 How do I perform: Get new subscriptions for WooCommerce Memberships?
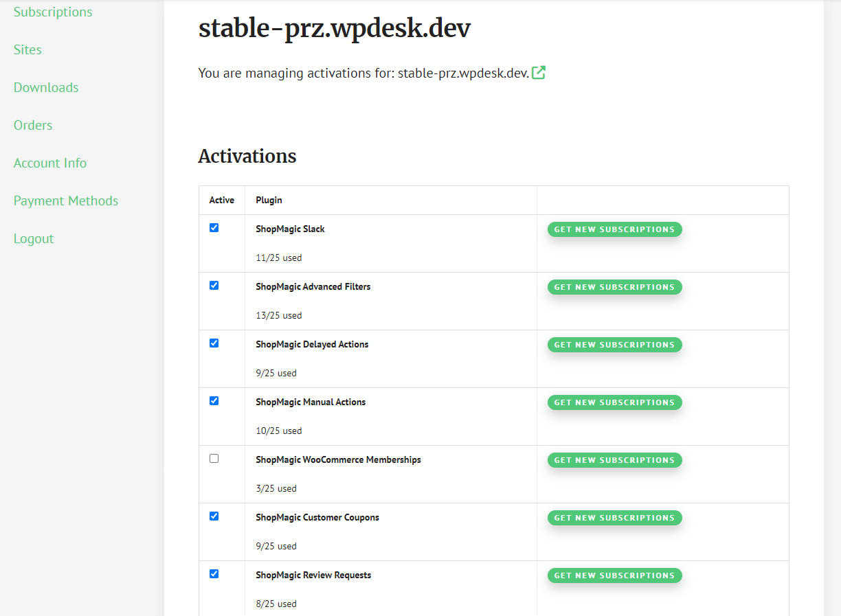click(x=614, y=460)
